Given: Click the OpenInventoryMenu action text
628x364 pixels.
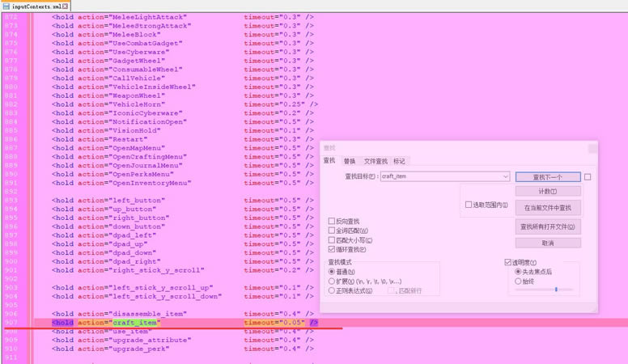Looking at the screenshot, I should pos(150,183).
